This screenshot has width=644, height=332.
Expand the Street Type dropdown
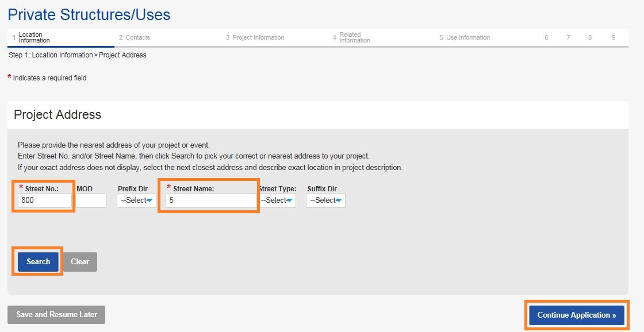coord(277,200)
